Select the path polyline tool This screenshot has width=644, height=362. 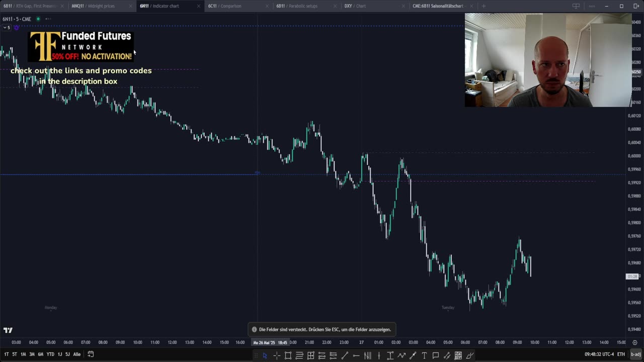point(401,355)
